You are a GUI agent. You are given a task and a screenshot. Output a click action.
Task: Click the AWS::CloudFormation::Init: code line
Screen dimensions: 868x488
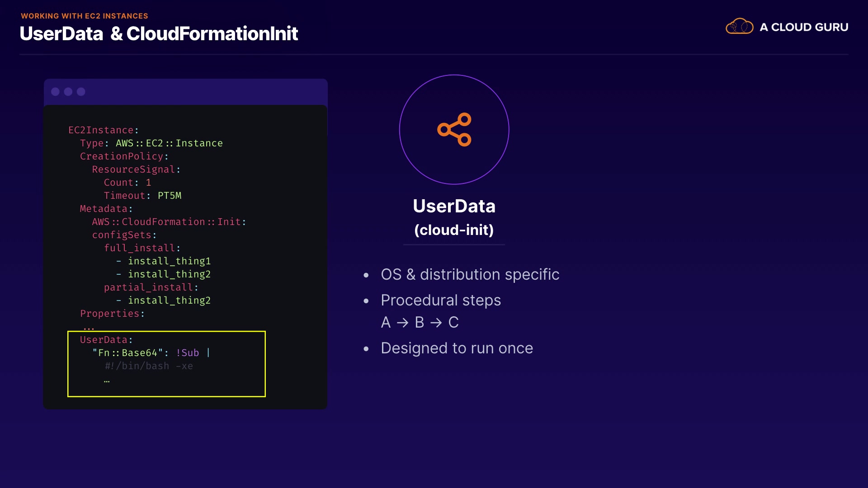(169, 222)
